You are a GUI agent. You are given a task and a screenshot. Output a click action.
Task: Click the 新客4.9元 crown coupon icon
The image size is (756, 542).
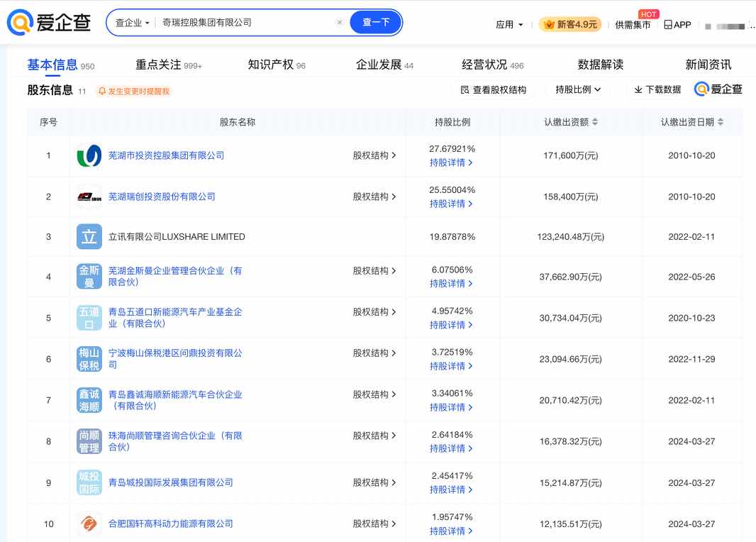tap(547, 24)
